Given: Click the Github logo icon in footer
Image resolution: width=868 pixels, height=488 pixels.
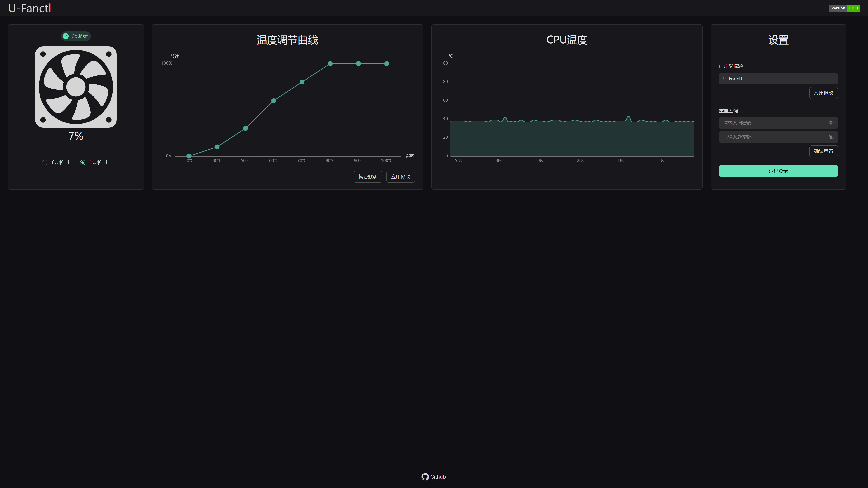Looking at the screenshot, I should tap(425, 476).
